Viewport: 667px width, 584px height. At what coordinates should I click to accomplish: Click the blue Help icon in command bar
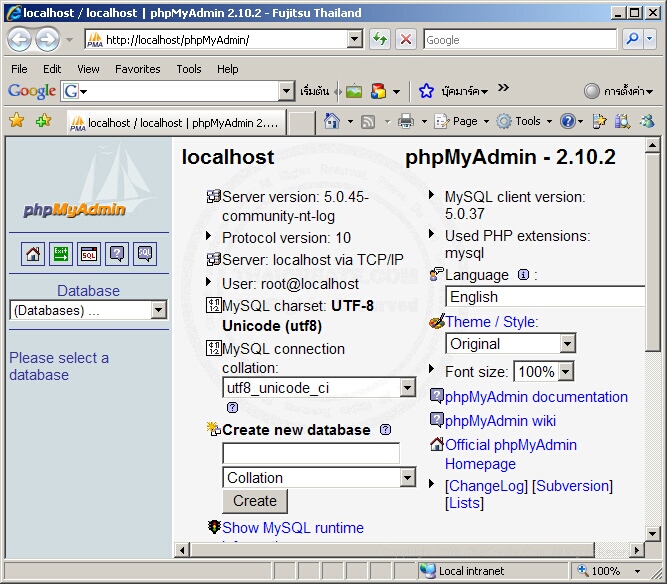pos(567,122)
